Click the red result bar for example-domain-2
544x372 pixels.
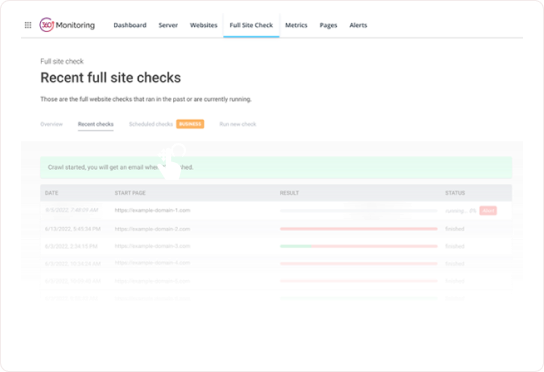(x=359, y=229)
